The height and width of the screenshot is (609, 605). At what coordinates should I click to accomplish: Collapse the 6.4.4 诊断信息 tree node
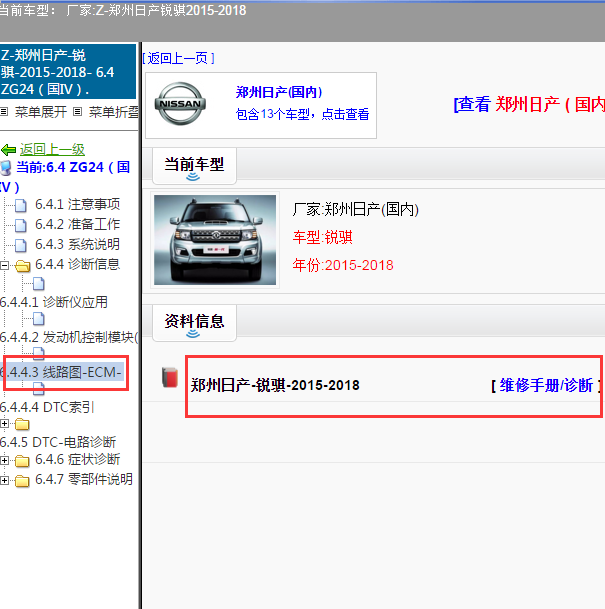(x=4, y=266)
